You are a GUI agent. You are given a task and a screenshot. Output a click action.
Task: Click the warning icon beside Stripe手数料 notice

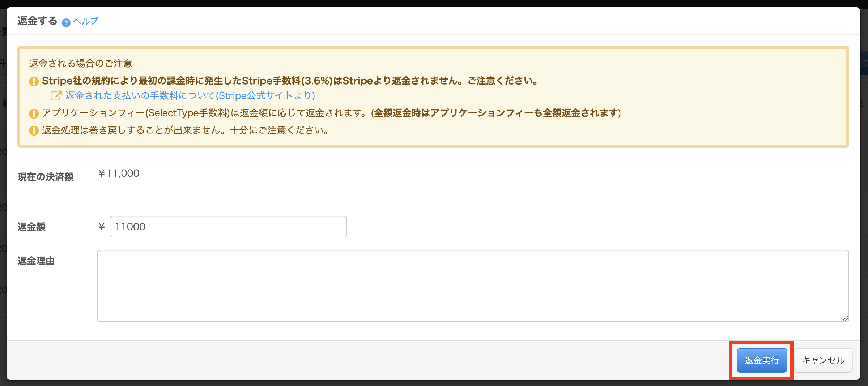point(34,81)
